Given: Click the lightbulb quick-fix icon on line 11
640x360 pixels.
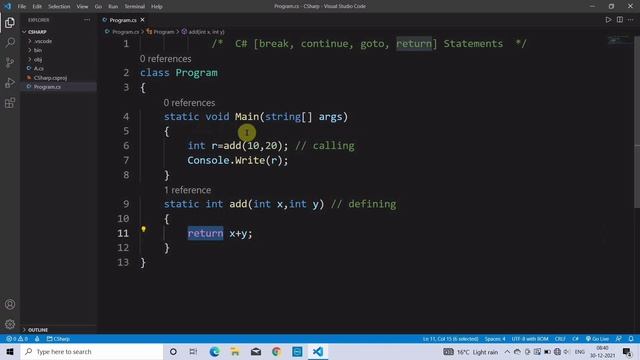Looking at the screenshot, I should [x=144, y=229].
